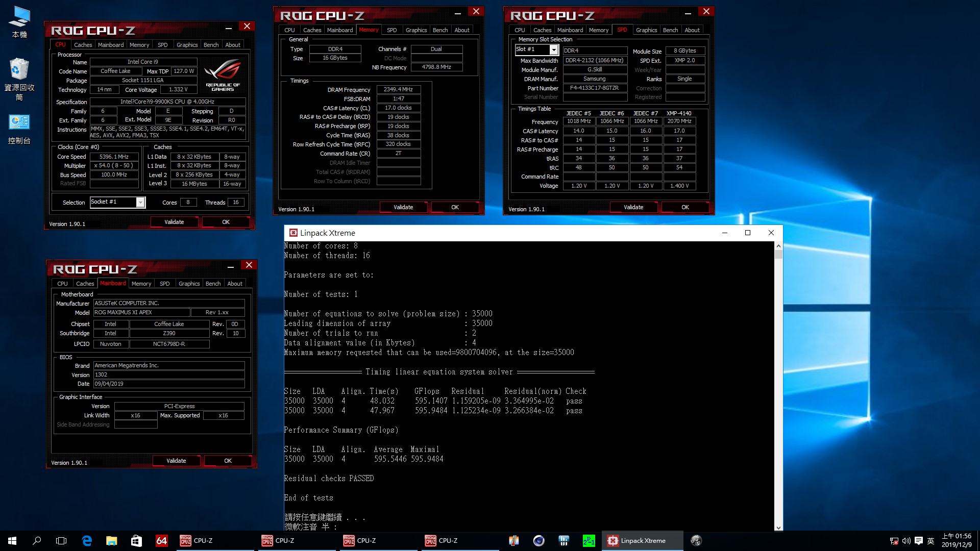
Task: Toggle the 英 input method indicator
Action: [x=930, y=541]
